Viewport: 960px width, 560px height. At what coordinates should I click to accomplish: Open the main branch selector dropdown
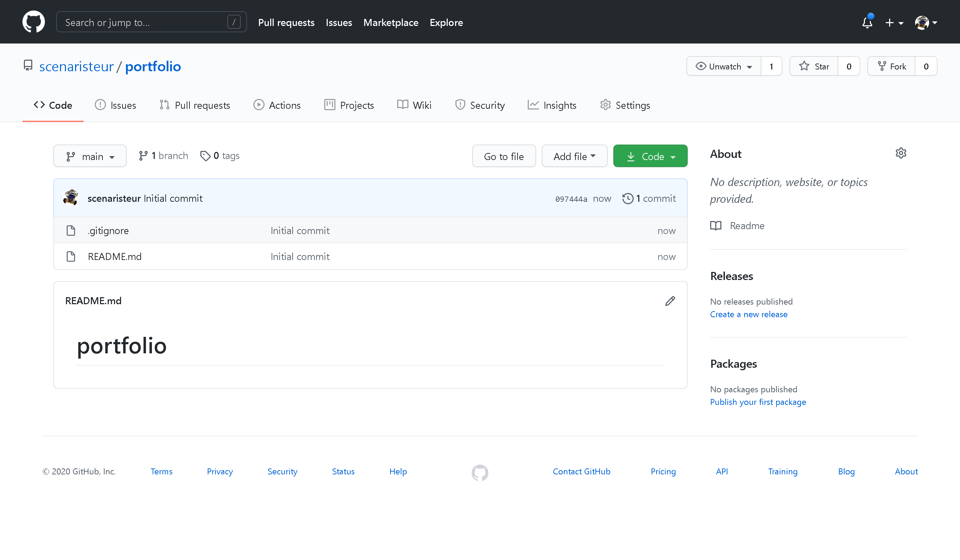coord(90,156)
